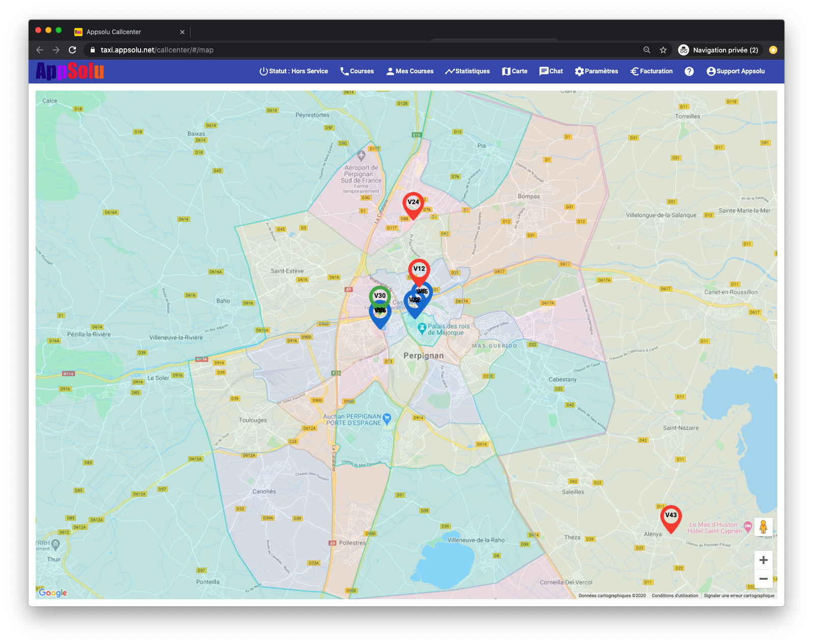Click the Villeneuve-de-la-Raho label
This screenshot has height=644, width=813.
point(476,541)
